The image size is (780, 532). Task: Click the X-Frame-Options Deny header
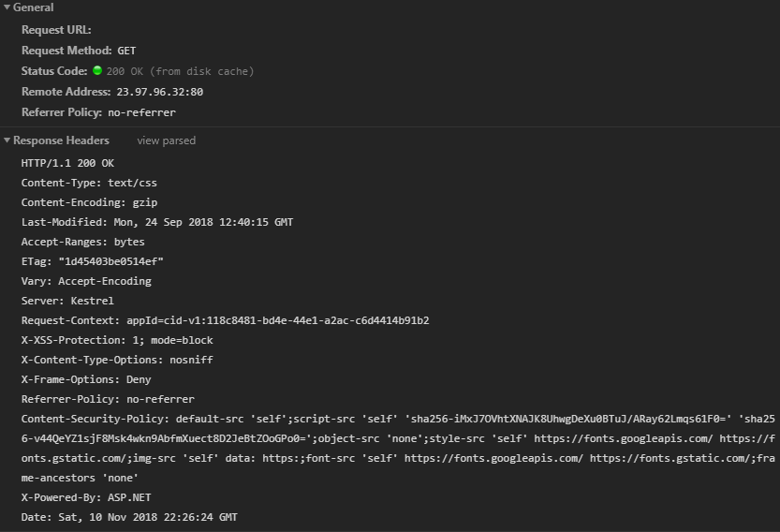point(86,379)
